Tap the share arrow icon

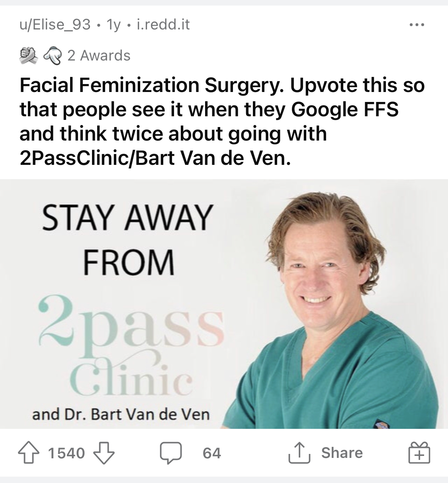(299, 453)
